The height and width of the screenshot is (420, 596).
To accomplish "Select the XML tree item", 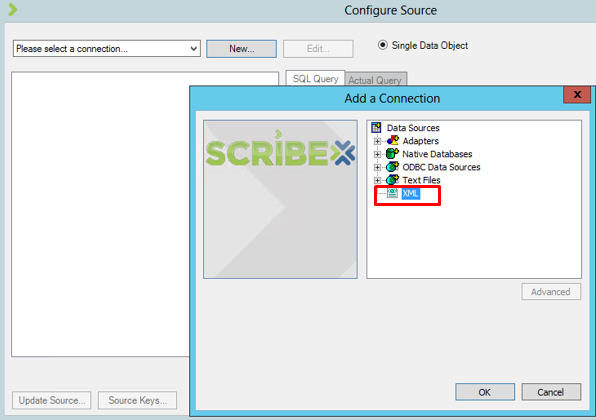I will pos(411,193).
